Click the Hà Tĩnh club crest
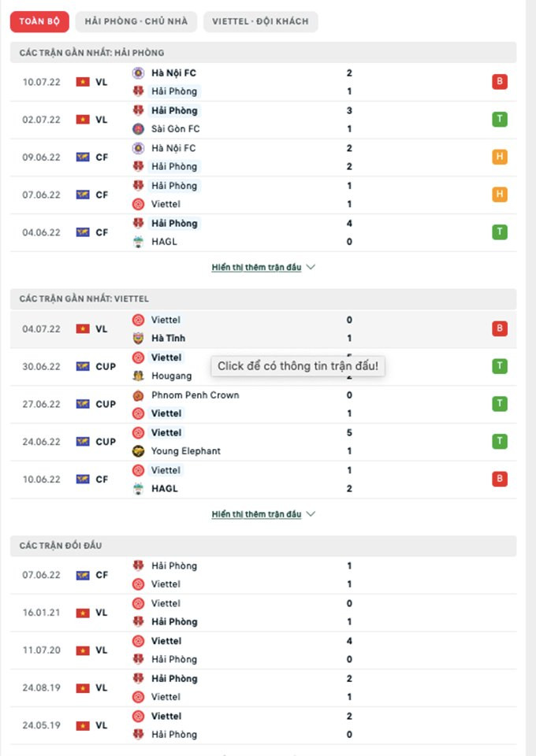536x756 pixels. pos(138,339)
